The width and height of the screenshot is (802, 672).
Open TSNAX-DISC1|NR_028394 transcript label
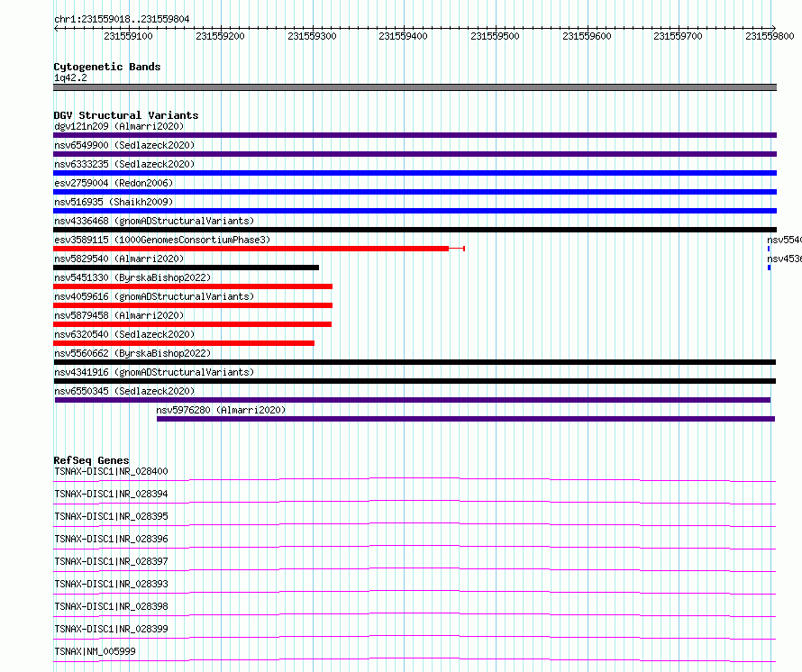coord(111,494)
